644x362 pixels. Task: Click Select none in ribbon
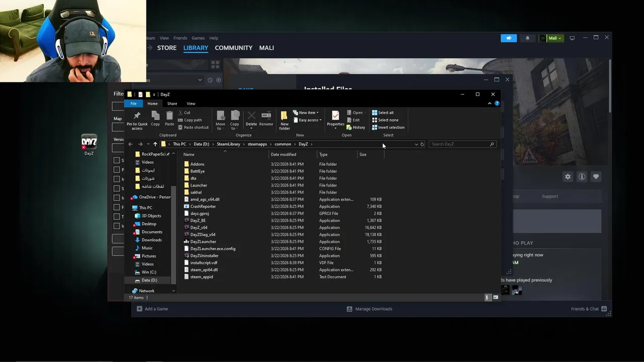point(385,120)
